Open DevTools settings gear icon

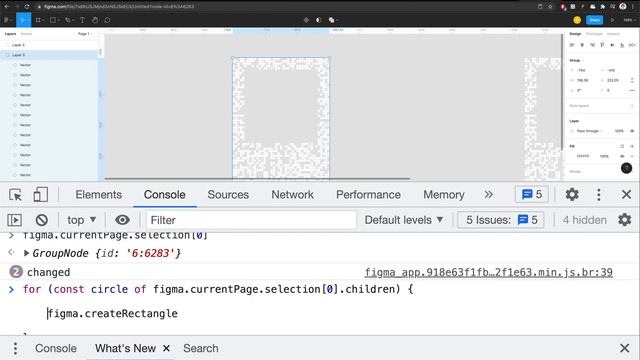pos(572,194)
